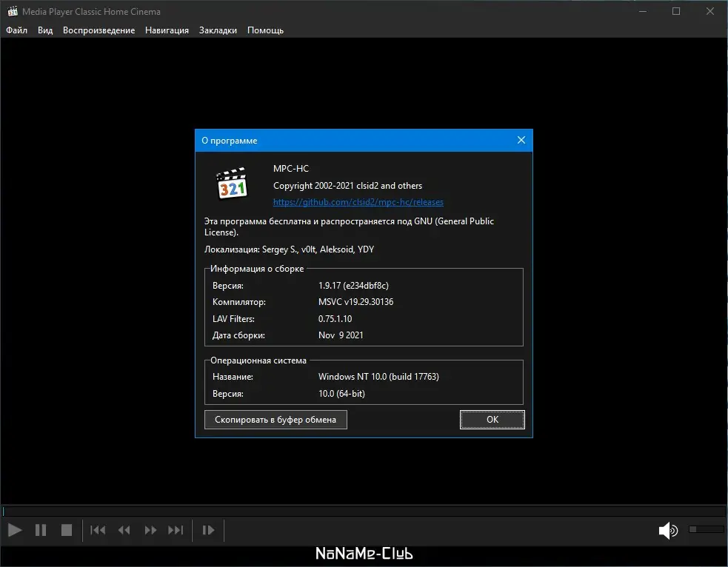Click the Название: label

coord(233,377)
